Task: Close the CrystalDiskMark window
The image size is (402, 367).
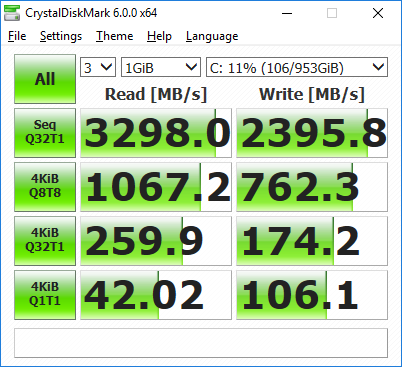Action: [378, 13]
